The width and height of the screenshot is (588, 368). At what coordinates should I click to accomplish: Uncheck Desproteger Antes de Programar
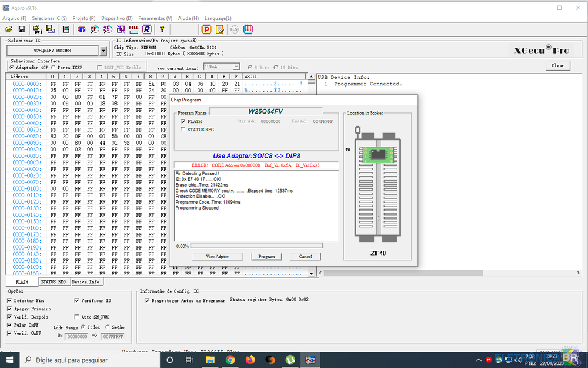tap(147, 300)
